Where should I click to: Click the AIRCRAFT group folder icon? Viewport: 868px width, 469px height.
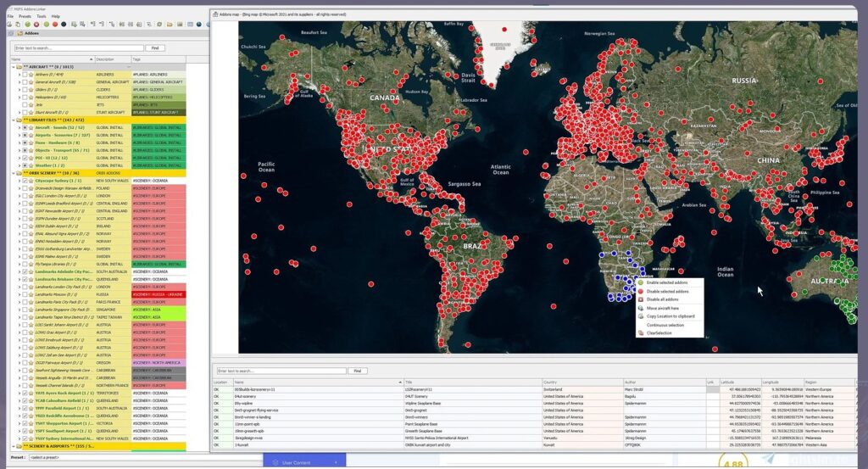19,67
